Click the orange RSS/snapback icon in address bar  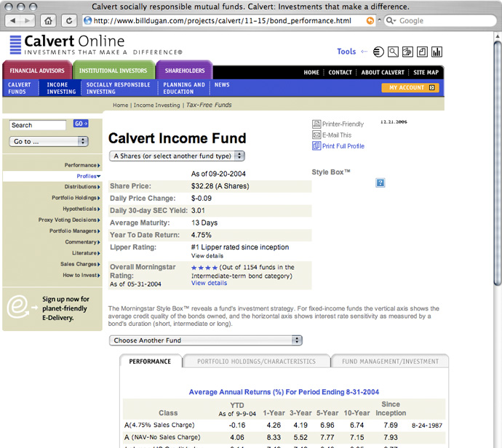coord(370,21)
